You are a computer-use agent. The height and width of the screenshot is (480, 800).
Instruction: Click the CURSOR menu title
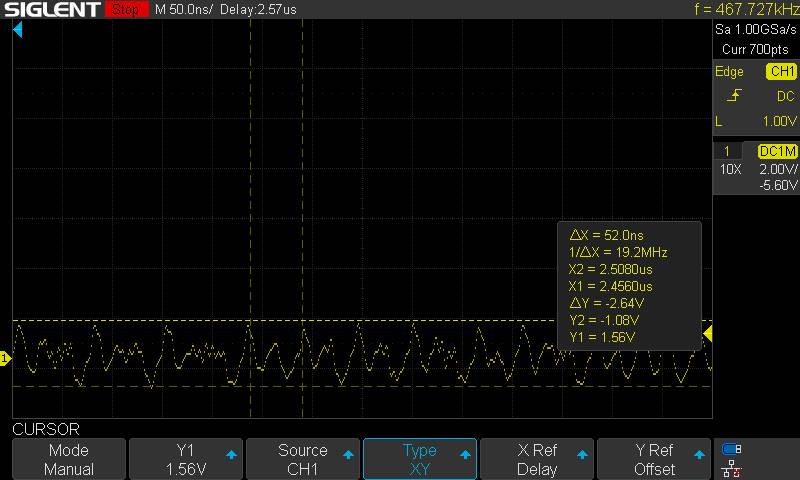(x=46, y=429)
